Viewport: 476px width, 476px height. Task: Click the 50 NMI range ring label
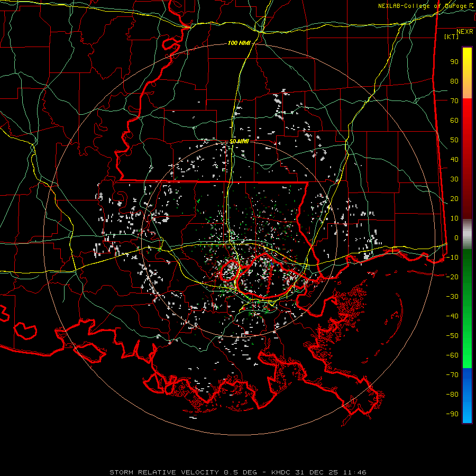(239, 141)
